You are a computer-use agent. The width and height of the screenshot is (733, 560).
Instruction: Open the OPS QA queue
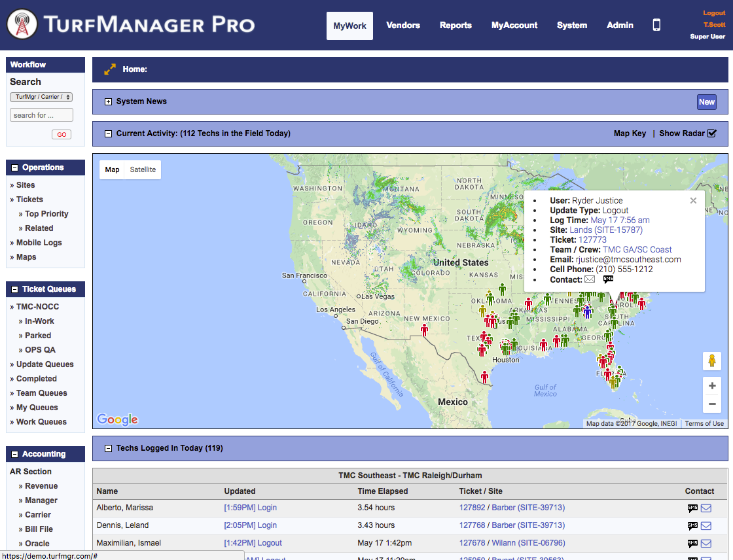[x=40, y=349]
